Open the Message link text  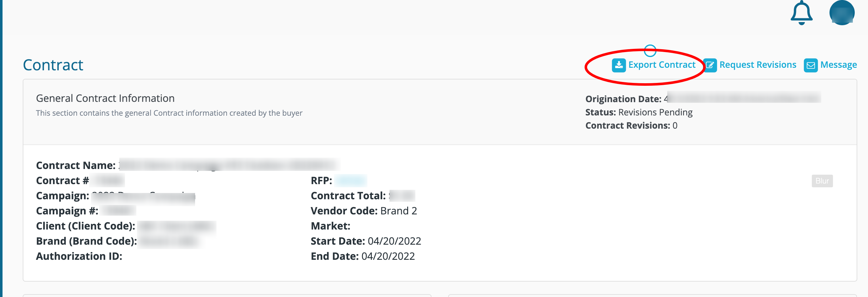[x=839, y=65]
